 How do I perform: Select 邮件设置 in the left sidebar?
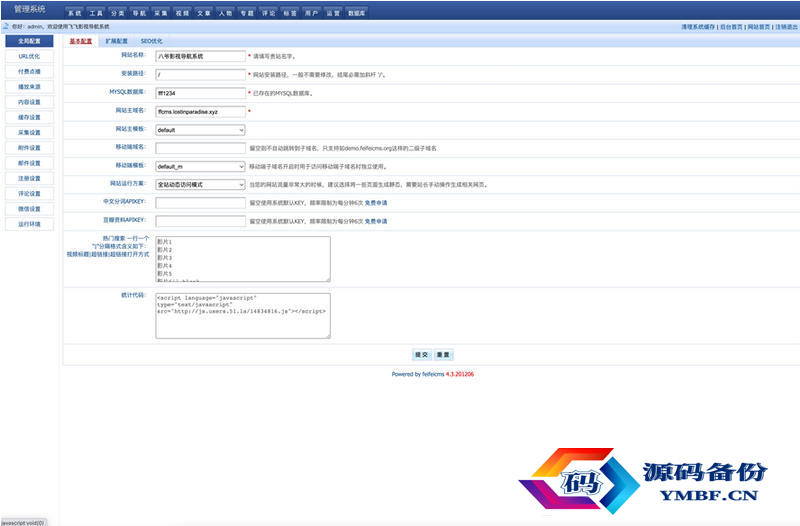pos(29,163)
